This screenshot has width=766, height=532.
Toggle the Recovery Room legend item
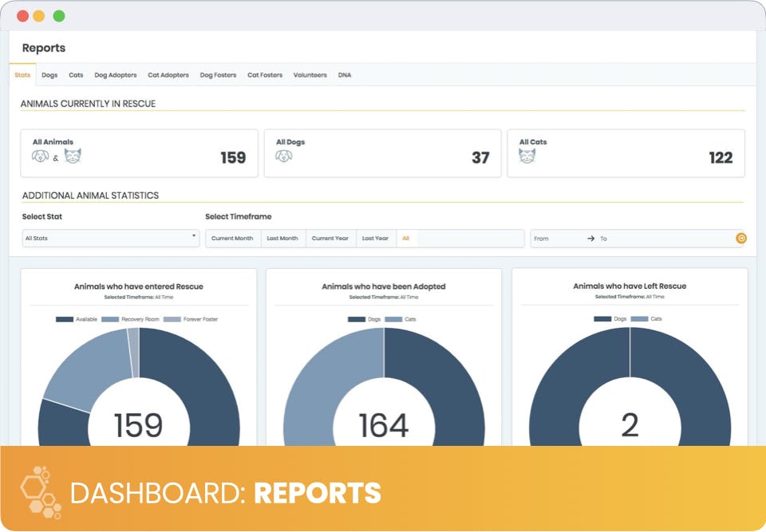click(x=130, y=319)
